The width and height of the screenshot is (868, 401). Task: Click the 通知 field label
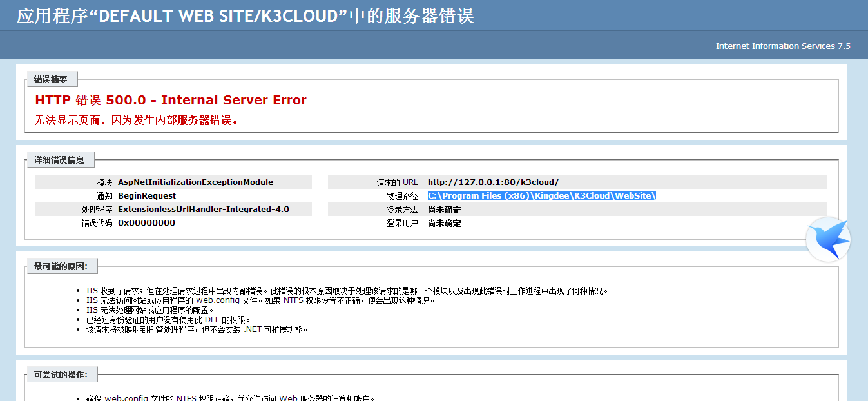[105, 196]
